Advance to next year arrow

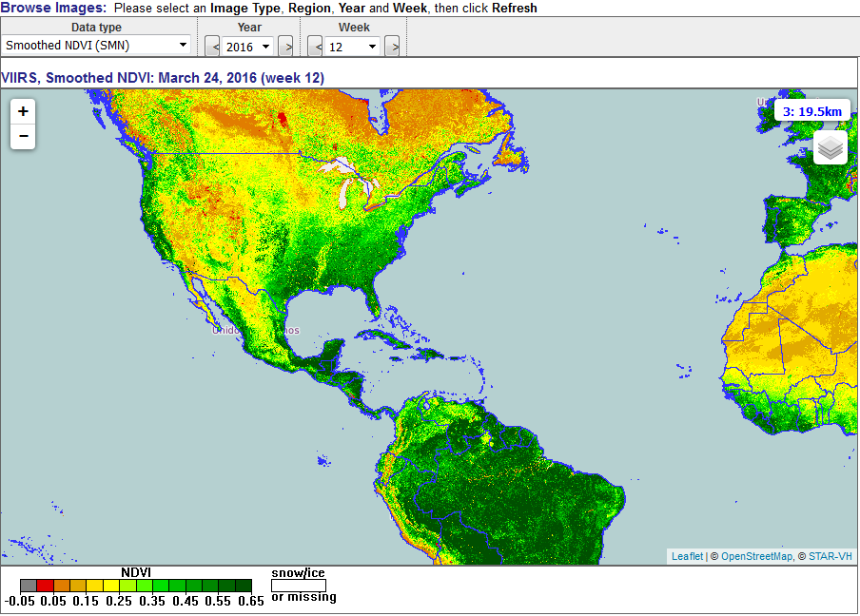(x=284, y=46)
